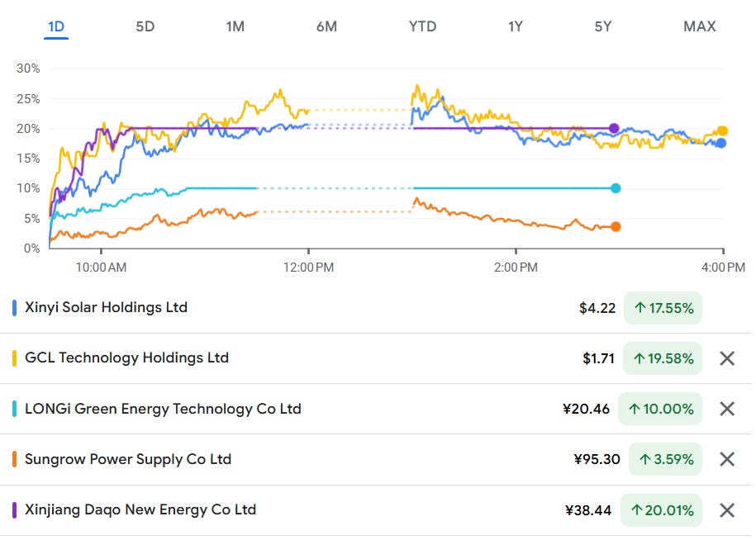Screen dimensions: 756x540
Task: Click the yellow GCL Technology color marker
Action: pyautogui.click(x=15, y=358)
